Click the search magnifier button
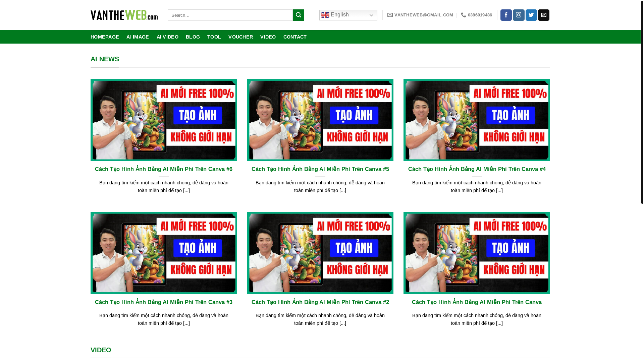644x362 pixels. tap(299, 15)
